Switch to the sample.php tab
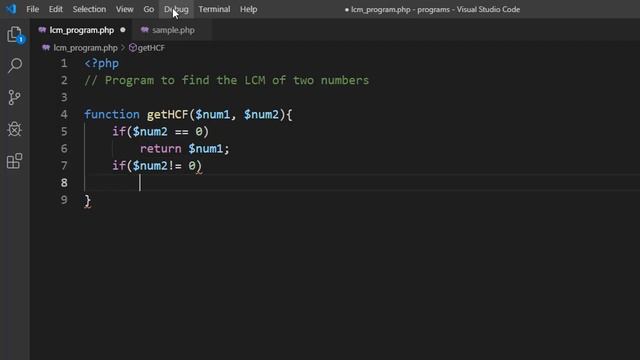This screenshot has height=360, width=640. point(173,30)
